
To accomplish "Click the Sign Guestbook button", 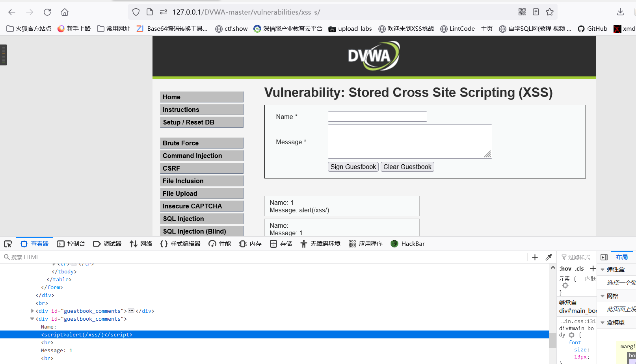I will (353, 167).
